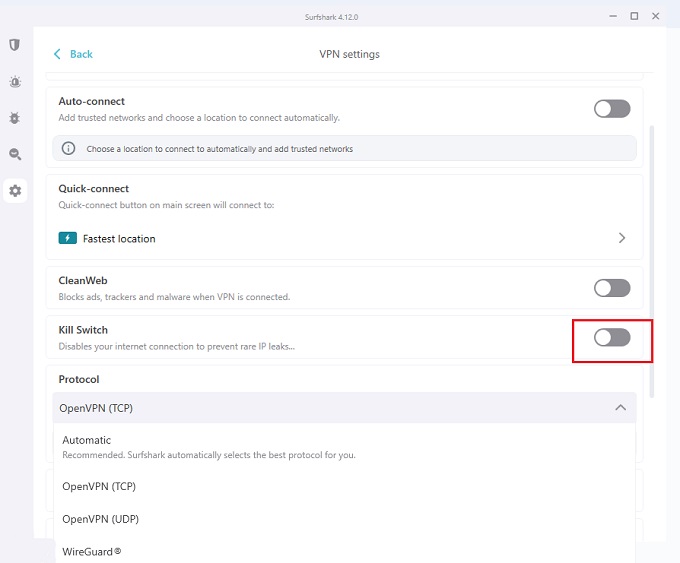Minimize the Surfshark window
The height and width of the screenshot is (563, 680).
pos(613,16)
